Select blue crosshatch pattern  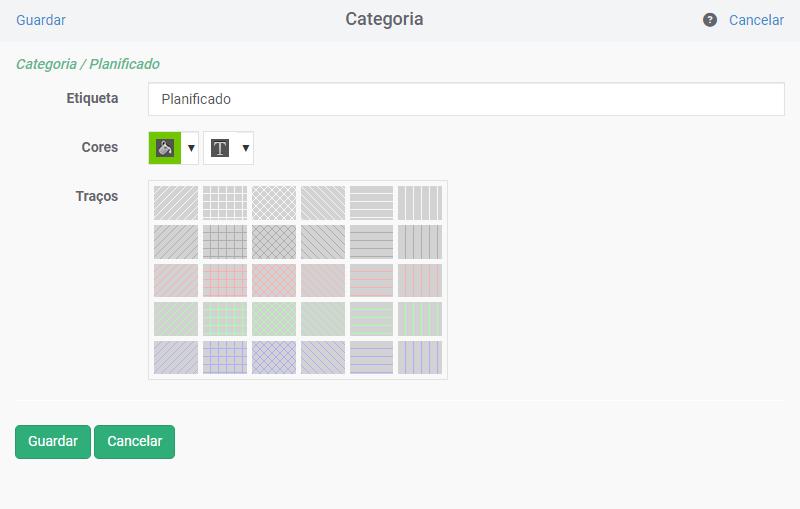pos(274,358)
